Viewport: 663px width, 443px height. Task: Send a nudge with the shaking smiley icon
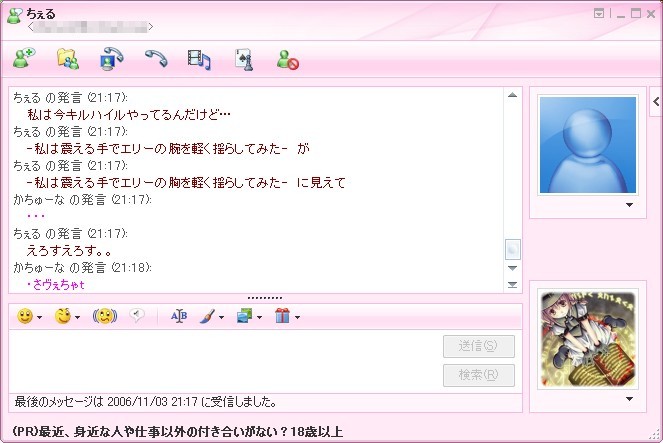pos(104,316)
